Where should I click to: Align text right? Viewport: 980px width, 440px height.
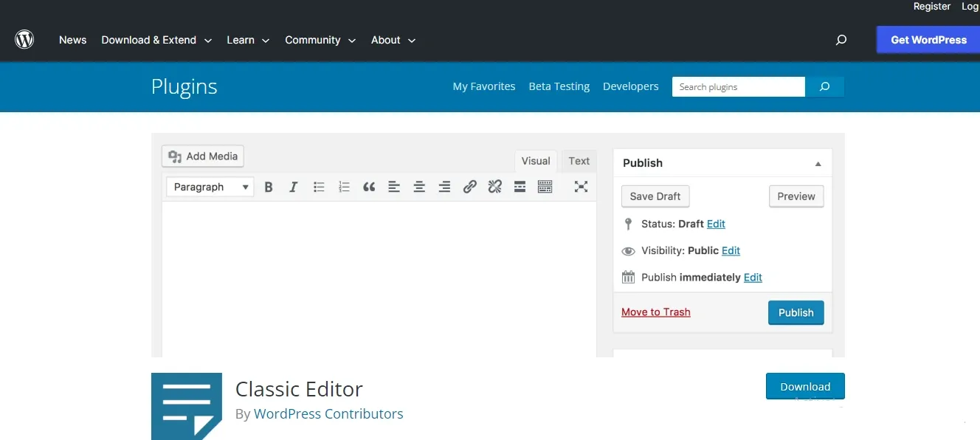coord(444,187)
